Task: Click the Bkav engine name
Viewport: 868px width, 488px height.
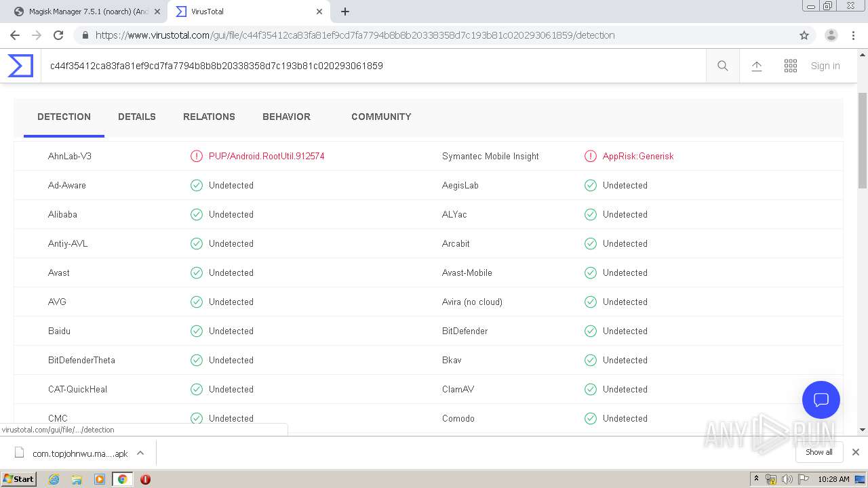Action: click(x=452, y=360)
